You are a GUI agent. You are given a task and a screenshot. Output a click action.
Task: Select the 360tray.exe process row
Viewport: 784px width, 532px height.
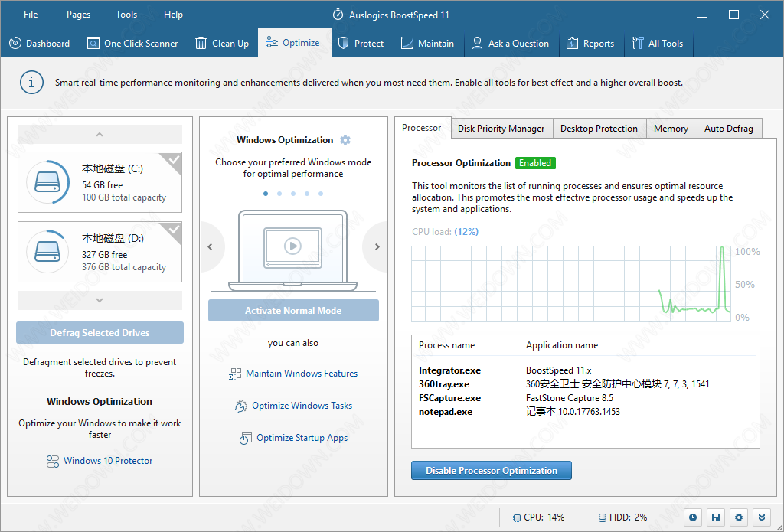pos(586,384)
